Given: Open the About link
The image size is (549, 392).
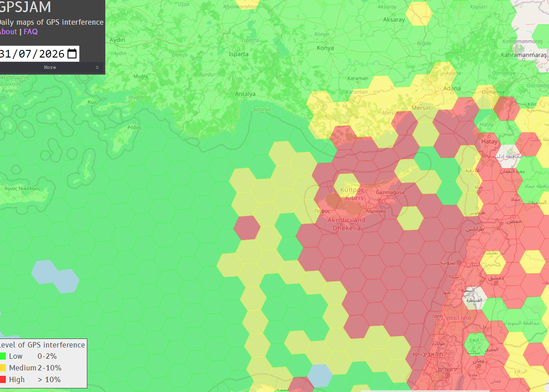Looking at the screenshot, I should (8, 31).
